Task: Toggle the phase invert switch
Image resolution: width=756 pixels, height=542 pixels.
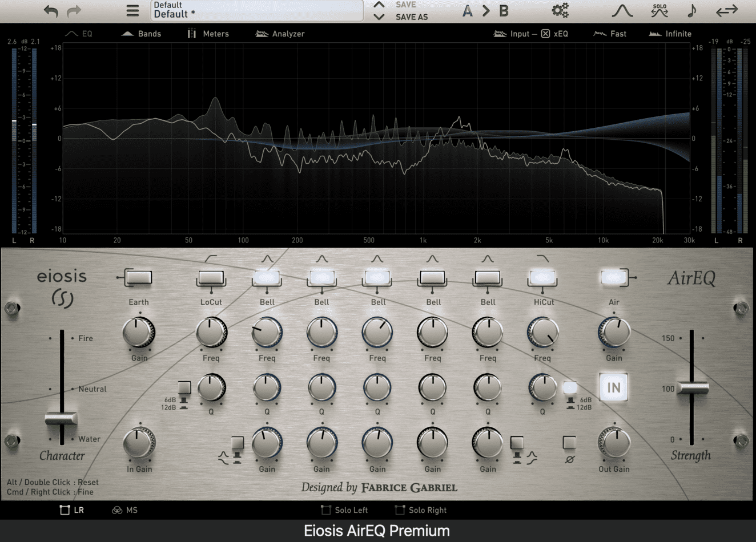Action: (x=569, y=443)
